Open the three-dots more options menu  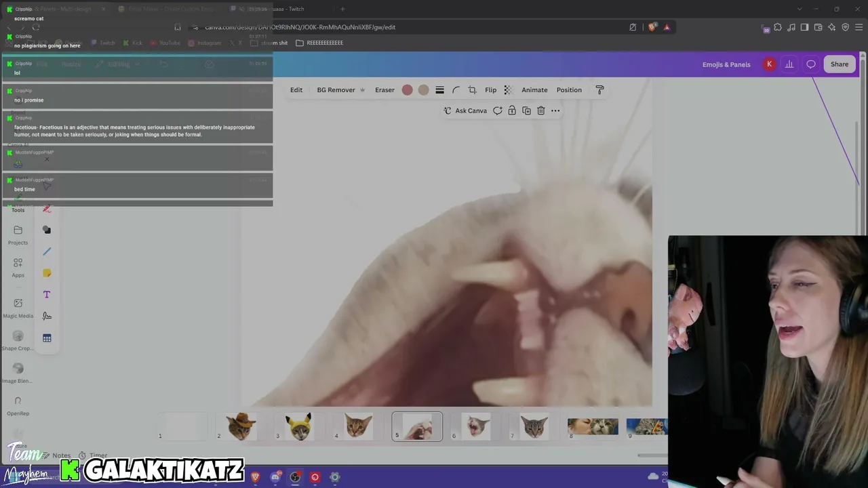[x=555, y=110]
